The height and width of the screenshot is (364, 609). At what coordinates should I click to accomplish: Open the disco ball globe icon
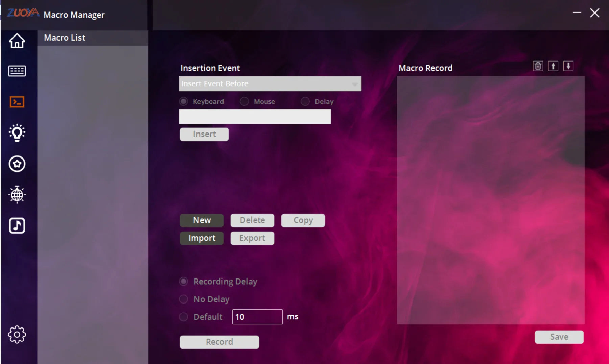(17, 194)
